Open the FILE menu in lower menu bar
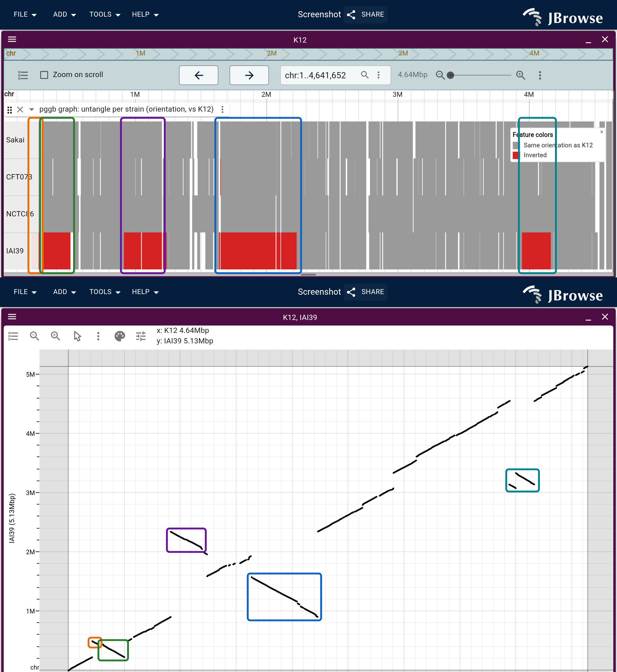This screenshot has width=617, height=672. [25, 292]
